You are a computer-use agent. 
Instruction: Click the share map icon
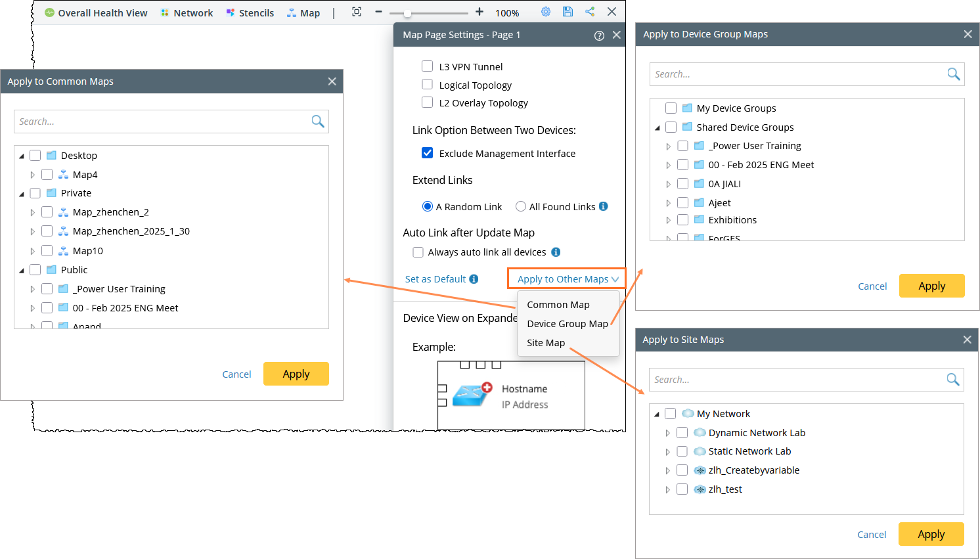(x=590, y=12)
